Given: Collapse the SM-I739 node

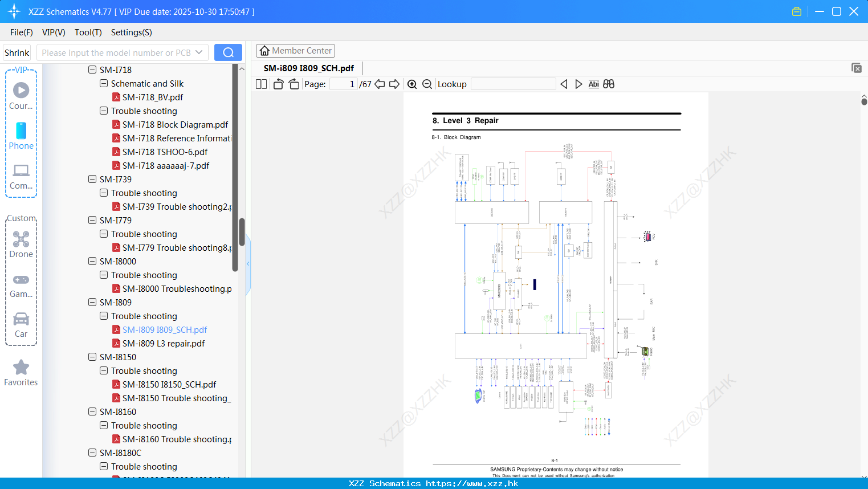Looking at the screenshot, I should coord(92,179).
